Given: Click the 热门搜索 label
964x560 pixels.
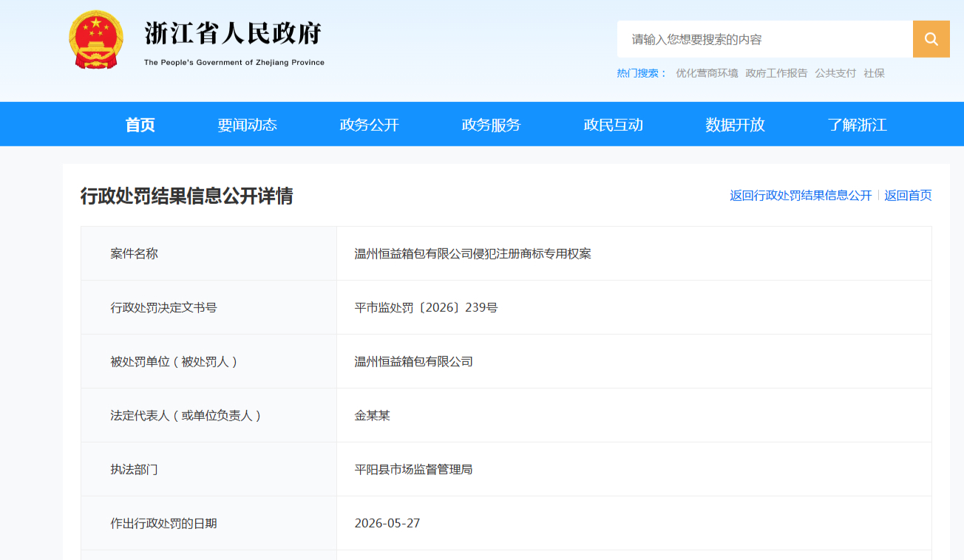Looking at the screenshot, I should point(642,73).
